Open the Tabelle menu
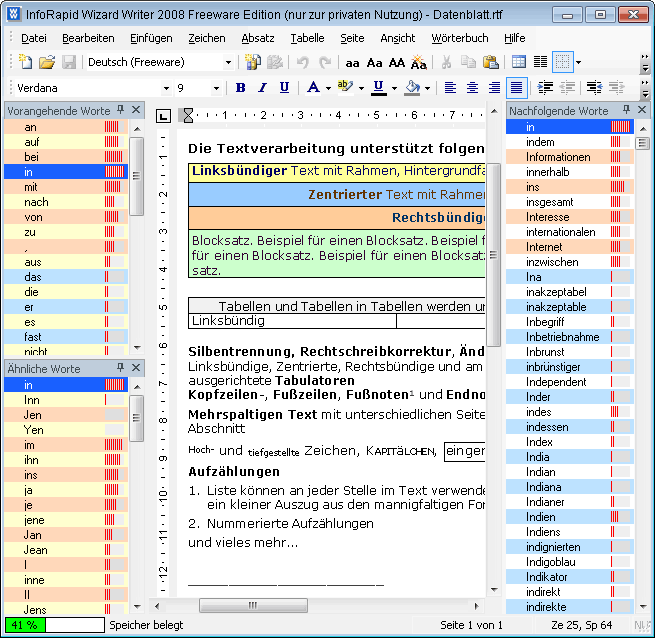The height and width of the screenshot is (638, 655). coord(307,38)
